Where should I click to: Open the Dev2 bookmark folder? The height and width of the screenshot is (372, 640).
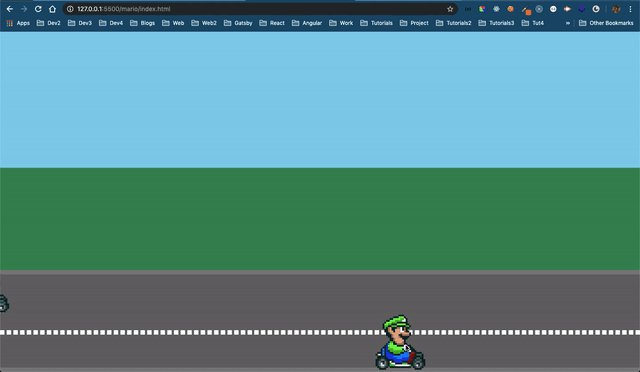click(x=49, y=23)
